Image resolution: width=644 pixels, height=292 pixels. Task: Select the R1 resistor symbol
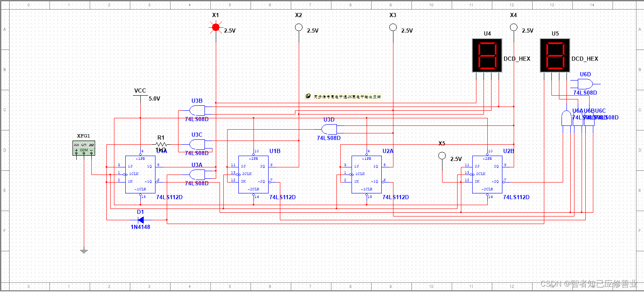[161, 144]
